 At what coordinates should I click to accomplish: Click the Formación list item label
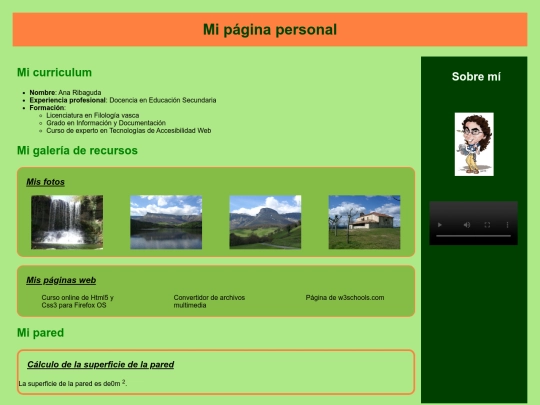coord(48,108)
